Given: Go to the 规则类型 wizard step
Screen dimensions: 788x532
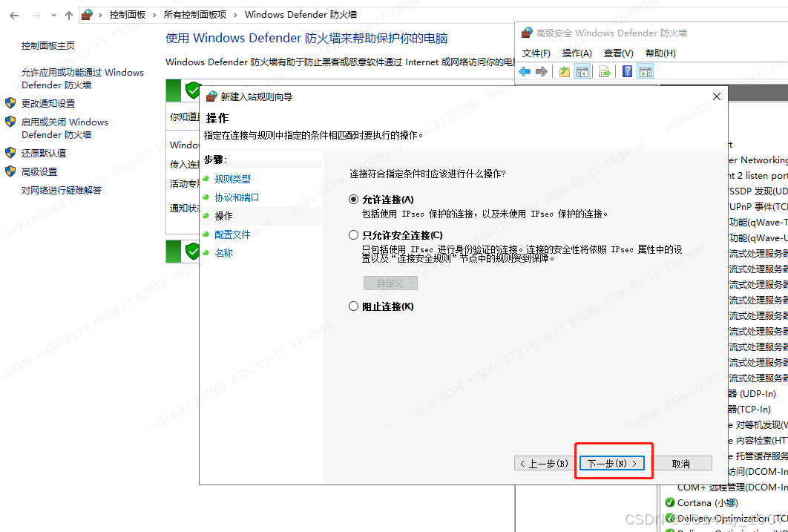Looking at the screenshot, I should [232, 179].
